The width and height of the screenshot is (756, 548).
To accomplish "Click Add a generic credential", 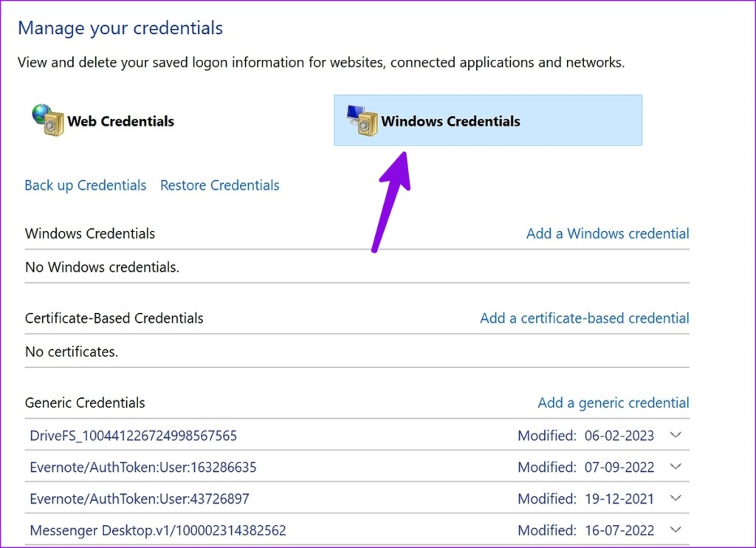I will click(614, 403).
